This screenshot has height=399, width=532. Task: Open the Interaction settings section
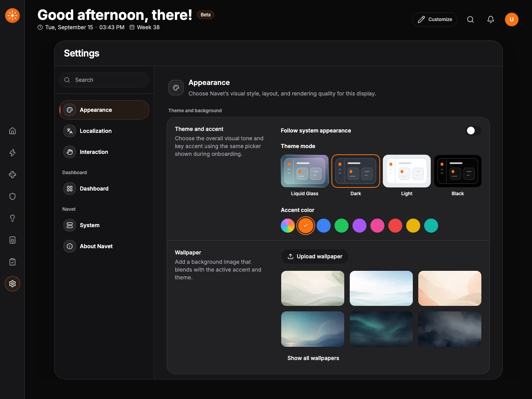[x=104, y=152]
